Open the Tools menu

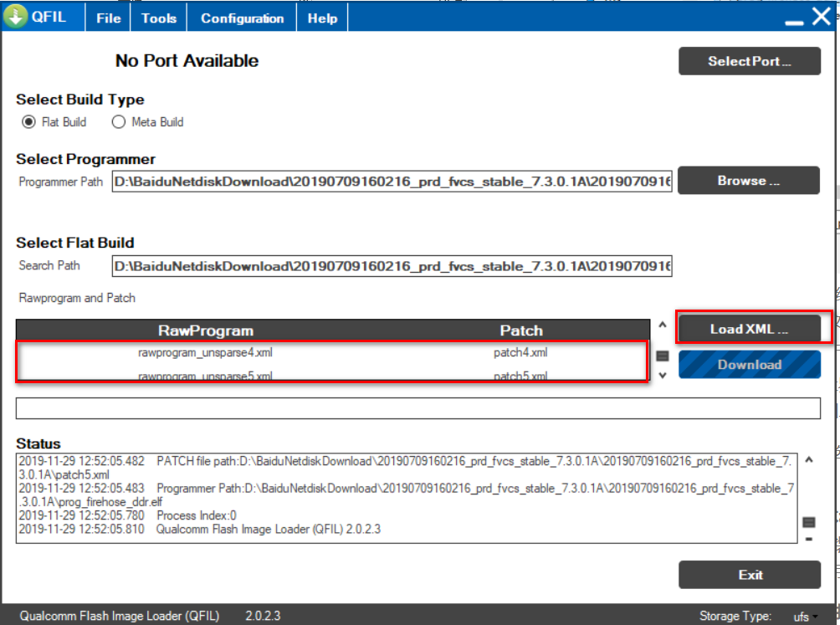(159, 18)
